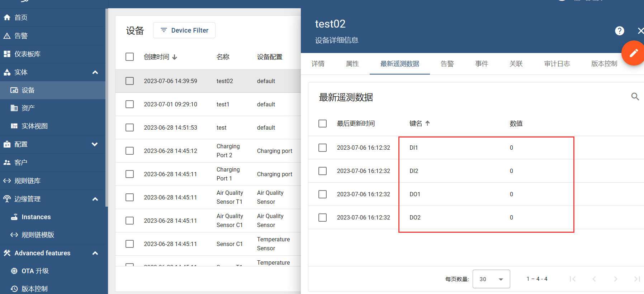Open the 每页数量 page size dropdown
The image size is (644, 294).
point(491,279)
